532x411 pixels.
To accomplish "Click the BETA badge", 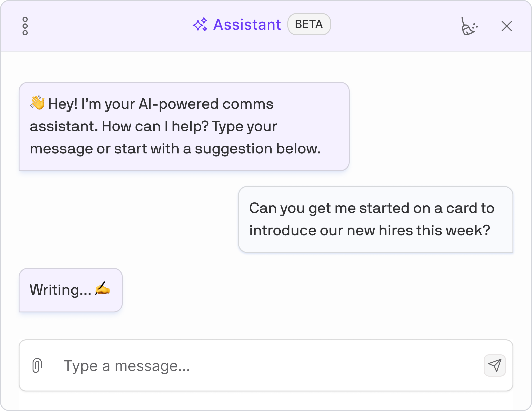I will pos(309,24).
